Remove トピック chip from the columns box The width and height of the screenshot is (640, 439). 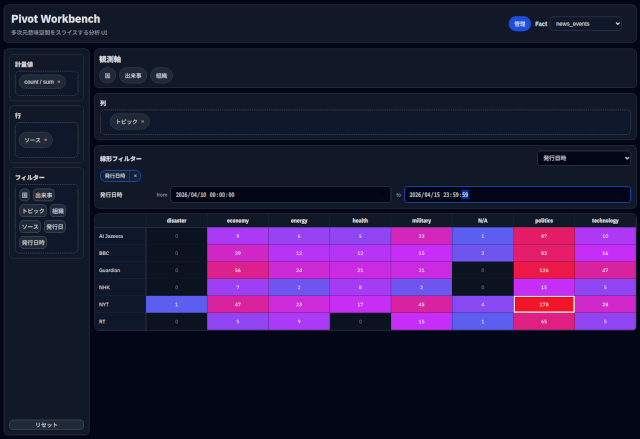click(x=143, y=122)
